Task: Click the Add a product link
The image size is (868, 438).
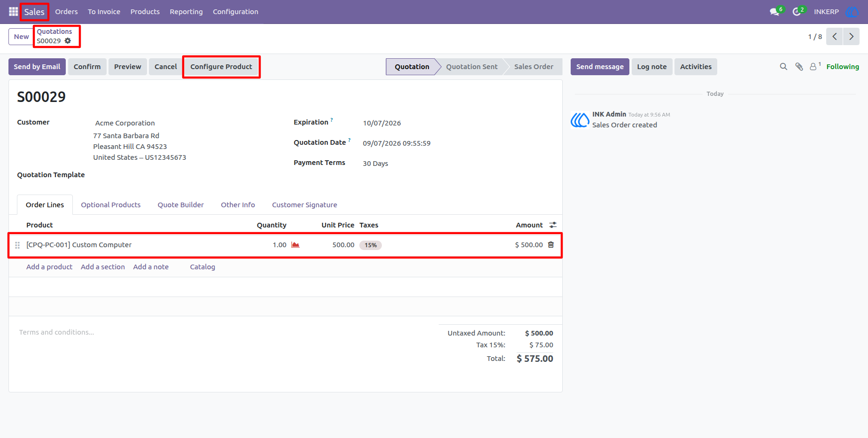Action: click(49, 267)
